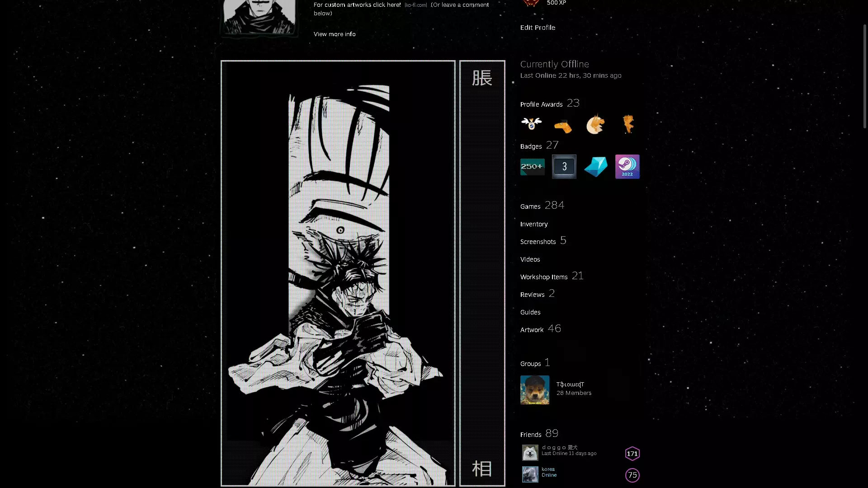The image size is (868, 488).
Task: Open the large featured manga artwork
Action: [338, 273]
